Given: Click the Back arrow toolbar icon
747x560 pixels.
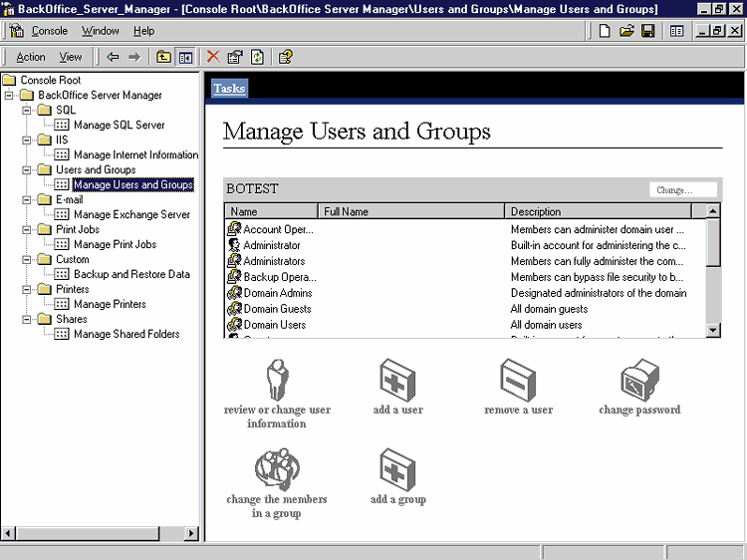Looking at the screenshot, I should coord(113,57).
